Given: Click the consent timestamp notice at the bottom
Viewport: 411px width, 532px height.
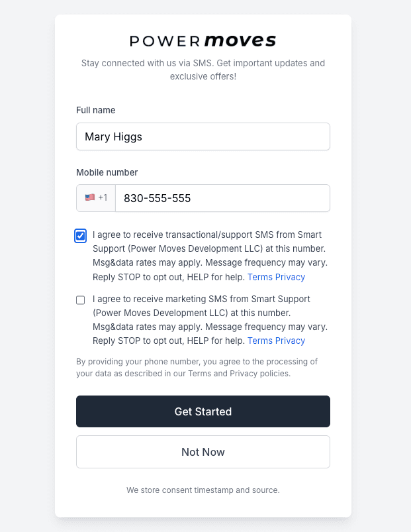Looking at the screenshot, I should tap(203, 490).
